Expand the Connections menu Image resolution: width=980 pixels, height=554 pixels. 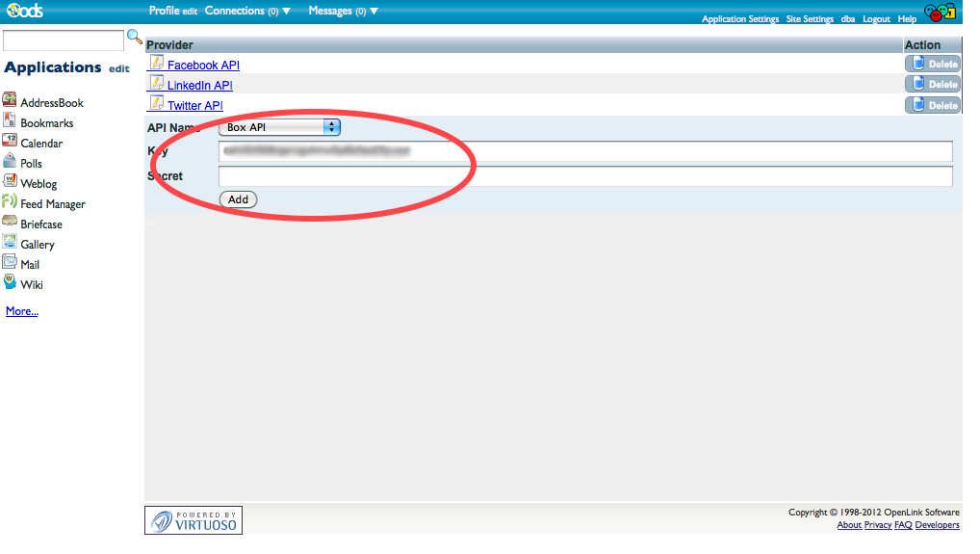(247, 12)
